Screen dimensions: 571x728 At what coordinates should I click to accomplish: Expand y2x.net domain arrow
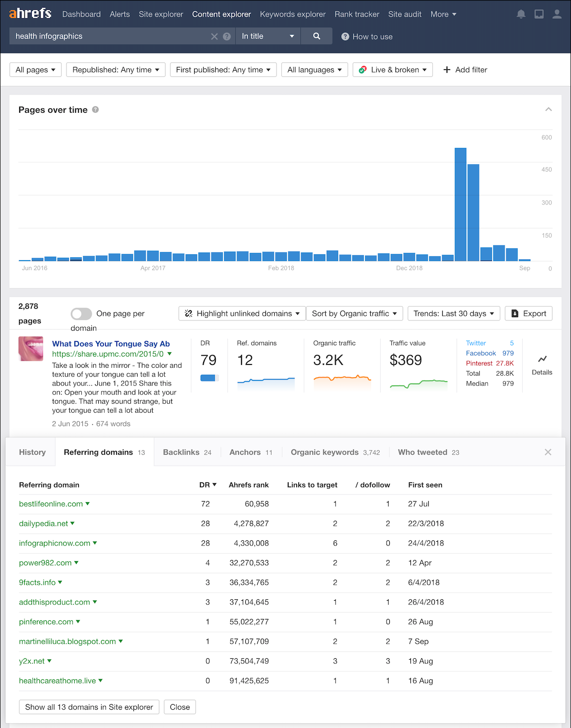click(x=49, y=661)
